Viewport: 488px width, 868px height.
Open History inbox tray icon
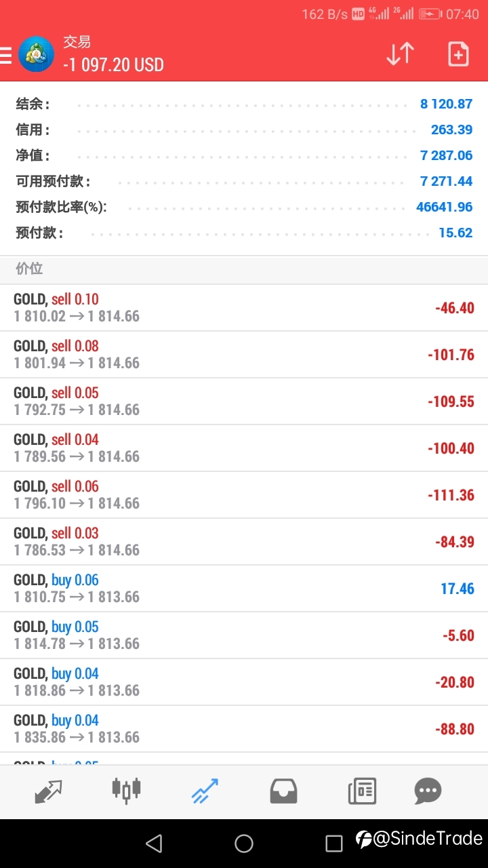(x=283, y=791)
